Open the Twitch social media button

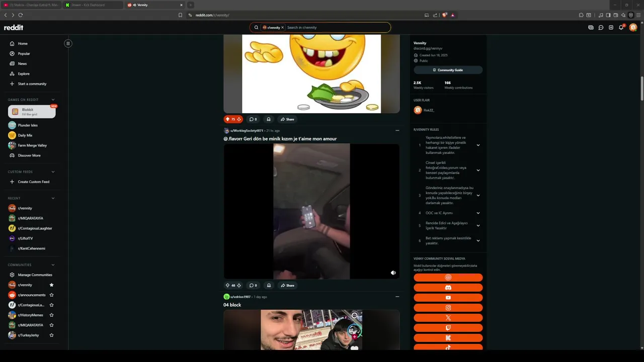point(448,328)
